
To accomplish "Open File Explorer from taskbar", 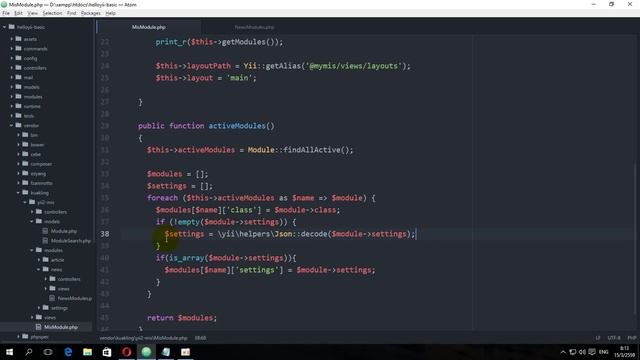I will click(x=87, y=352).
